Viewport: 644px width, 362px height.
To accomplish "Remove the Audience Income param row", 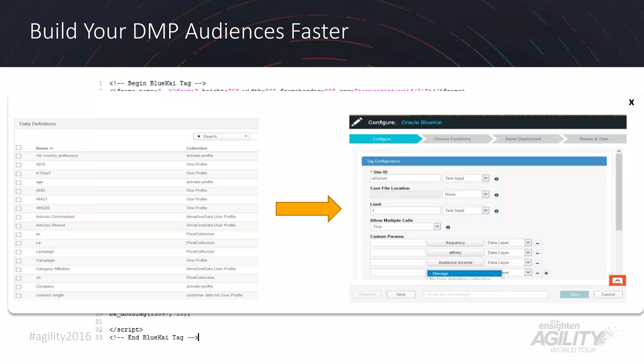I will coord(537,263).
